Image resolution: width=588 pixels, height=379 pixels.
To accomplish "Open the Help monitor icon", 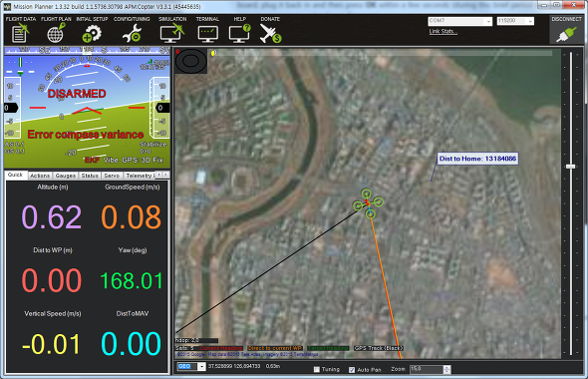I will 240,33.
